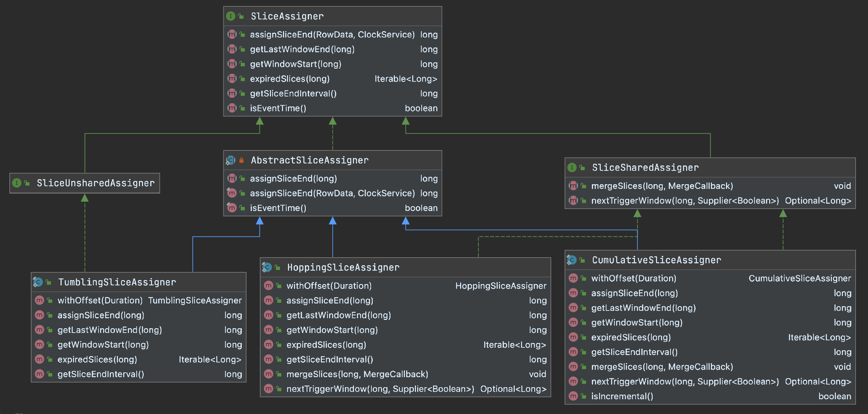The height and width of the screenshot is (414, 868).
Task: Click getWindowStart(long) in CumulativeSliceAssigner
Action: click(x=637, y=323)
